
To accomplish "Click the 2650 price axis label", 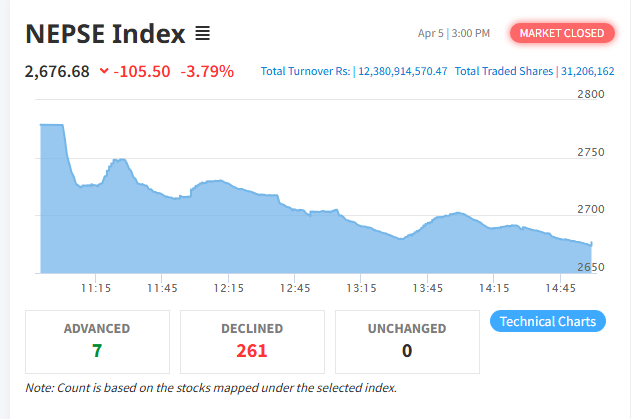I will click(x=592, y=267).
